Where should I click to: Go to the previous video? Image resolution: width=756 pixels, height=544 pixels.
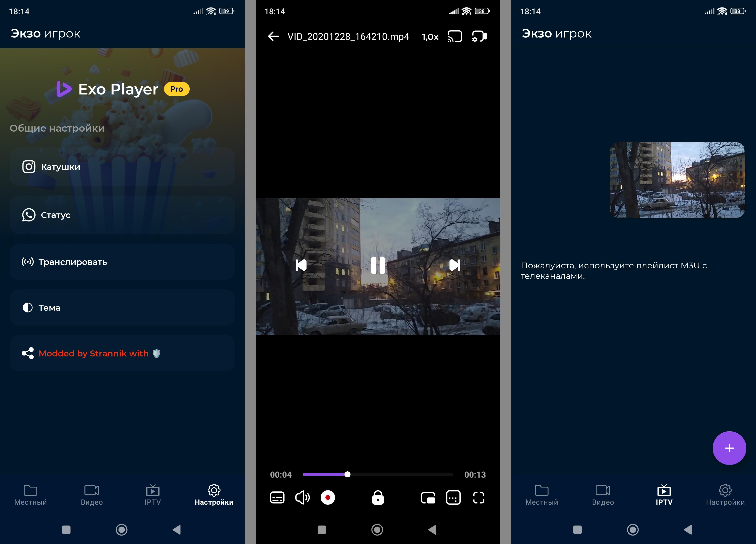pos(301,265)
